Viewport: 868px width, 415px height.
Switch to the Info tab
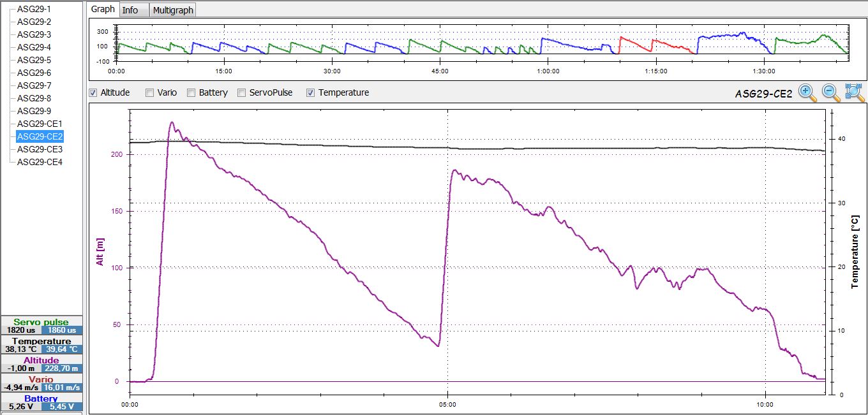click(x=130, y=10)
